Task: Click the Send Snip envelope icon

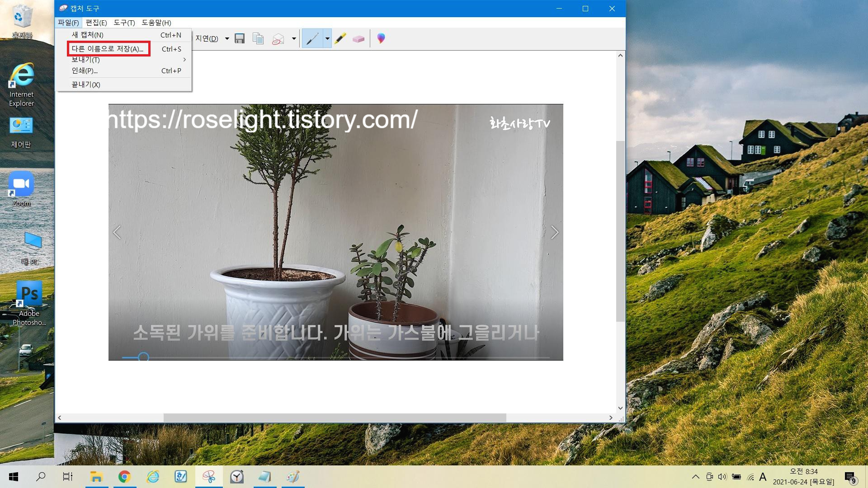Action: point(278,39)
